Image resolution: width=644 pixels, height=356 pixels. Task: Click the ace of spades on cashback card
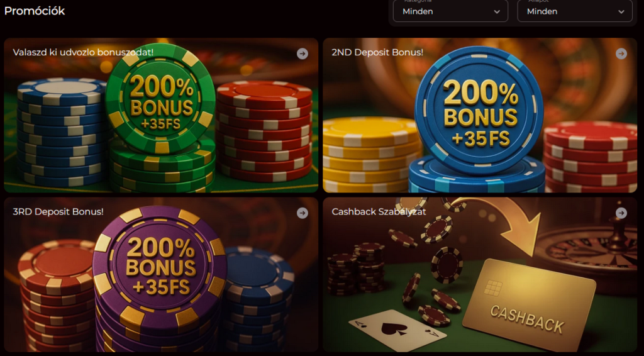coord(394,328)
